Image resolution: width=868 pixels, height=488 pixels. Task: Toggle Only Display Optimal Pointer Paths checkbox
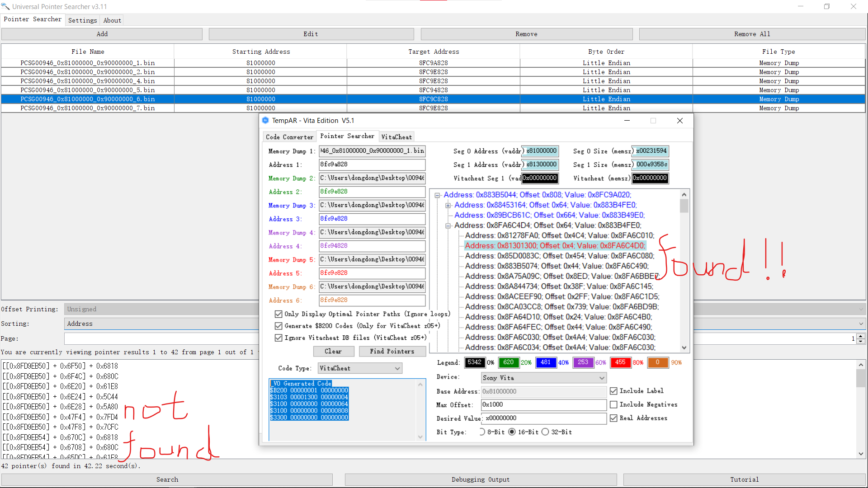click(278, 314)
